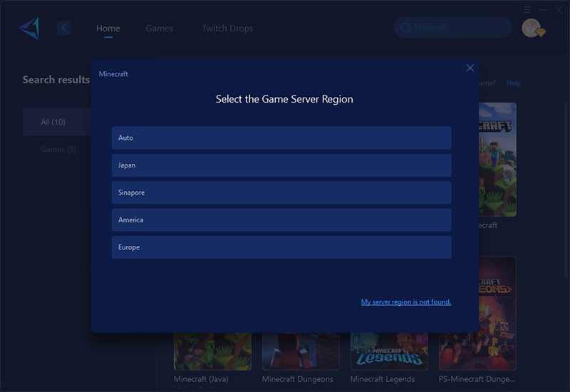This screenshot has width=570, height=392.
Task: Minimize the application window
Action: pos(543,9)
